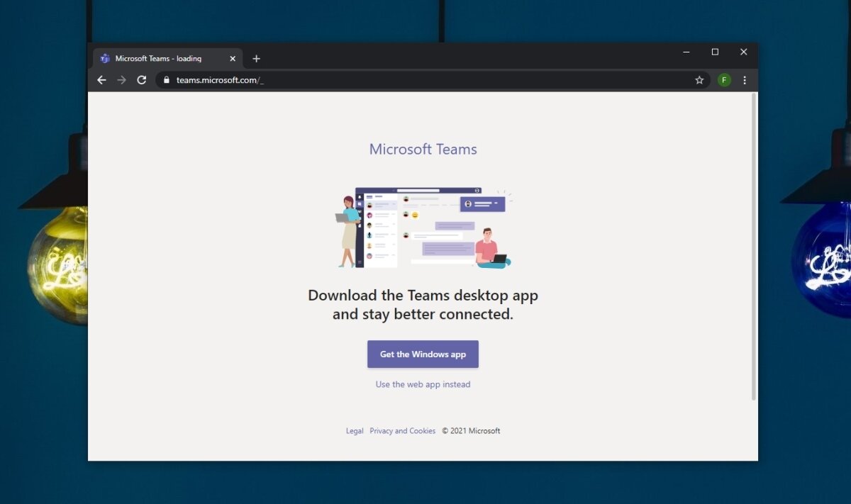Open the Chrome three-dot menu

click(745, 80)
